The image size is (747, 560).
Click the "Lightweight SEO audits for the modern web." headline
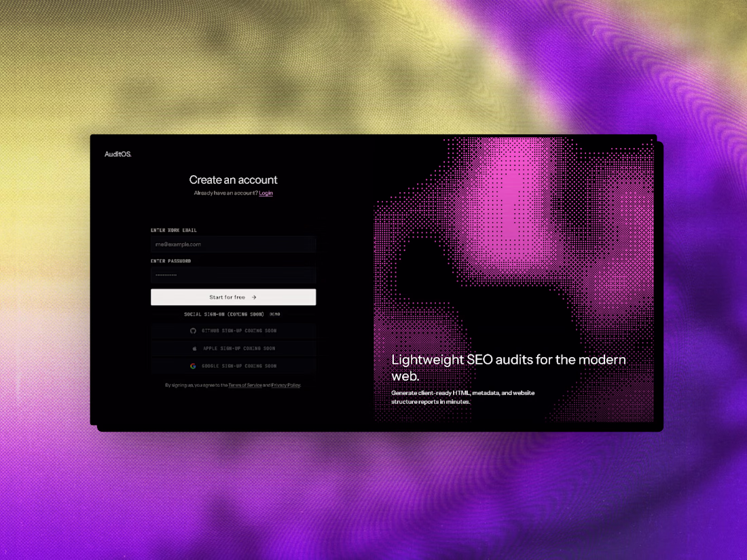509,367
